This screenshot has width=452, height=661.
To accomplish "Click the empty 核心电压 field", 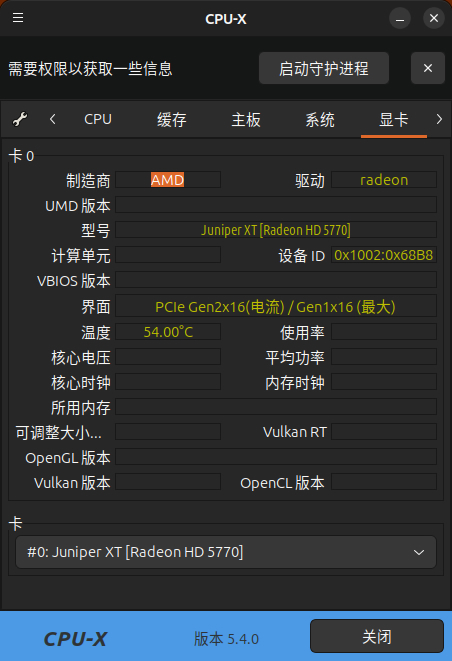I will [x=168, y=357].
